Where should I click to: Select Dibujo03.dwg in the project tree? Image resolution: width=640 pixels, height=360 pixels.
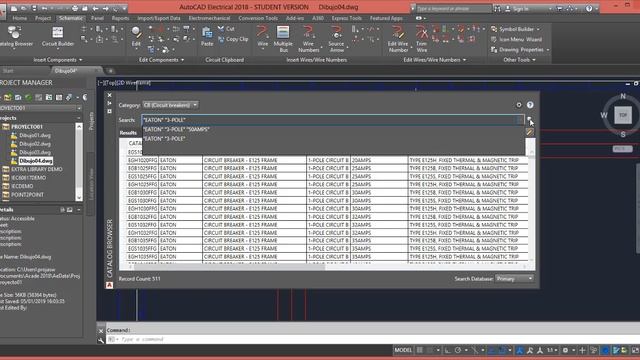pyautogui.click(x=35, y=152)
